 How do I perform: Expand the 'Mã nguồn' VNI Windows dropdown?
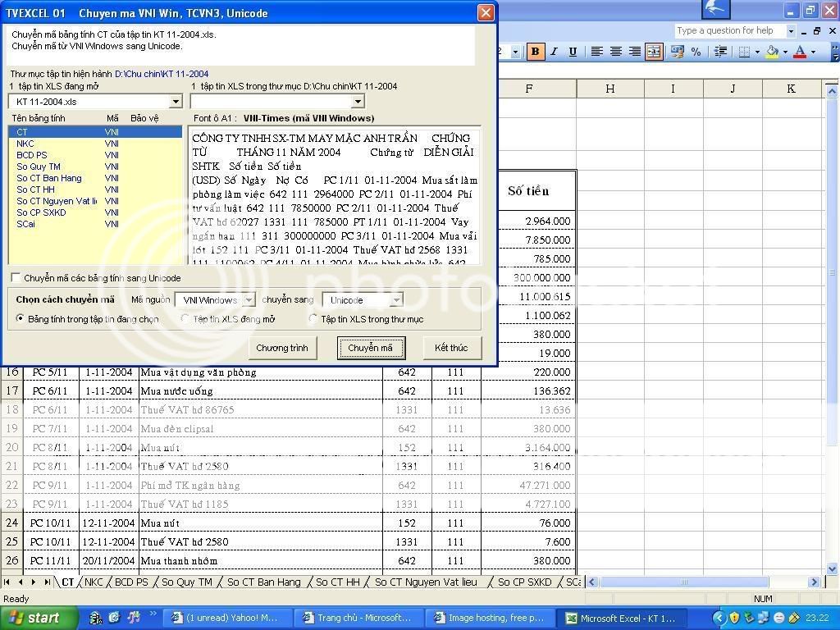point(249,300)
